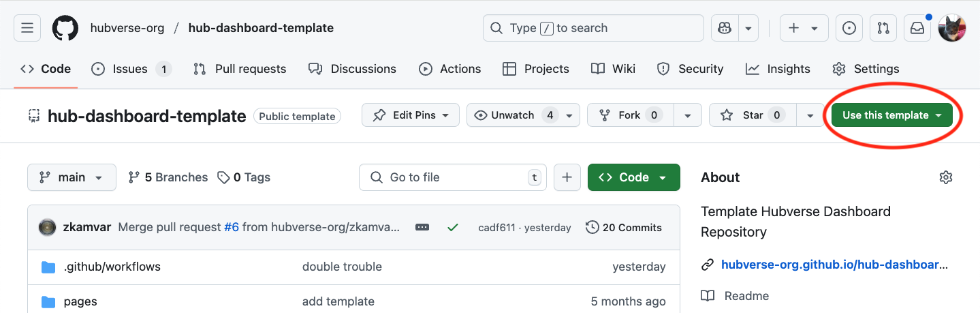
Task: Switch to the Issues tab
Action: pyautogui.click(x=131, y=69)
